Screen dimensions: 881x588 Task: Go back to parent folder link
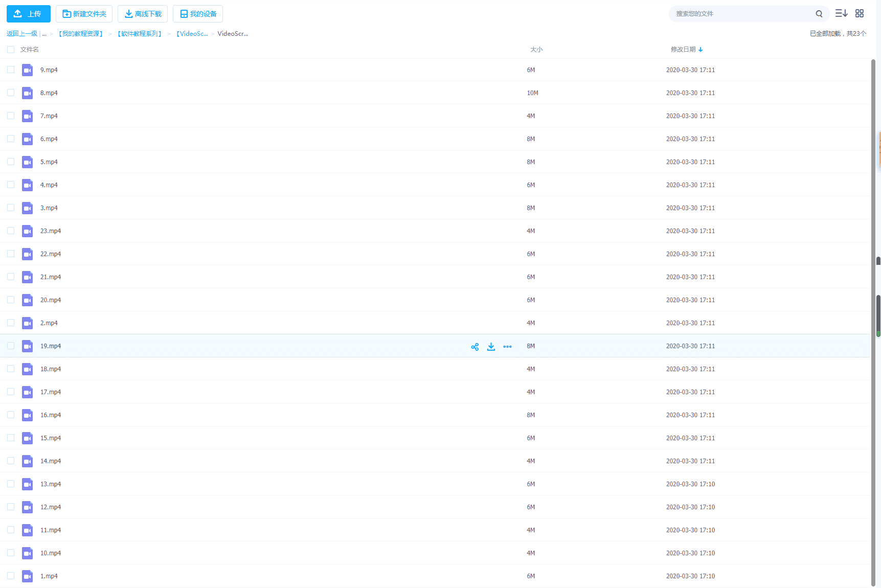click(x=22, y=34)
